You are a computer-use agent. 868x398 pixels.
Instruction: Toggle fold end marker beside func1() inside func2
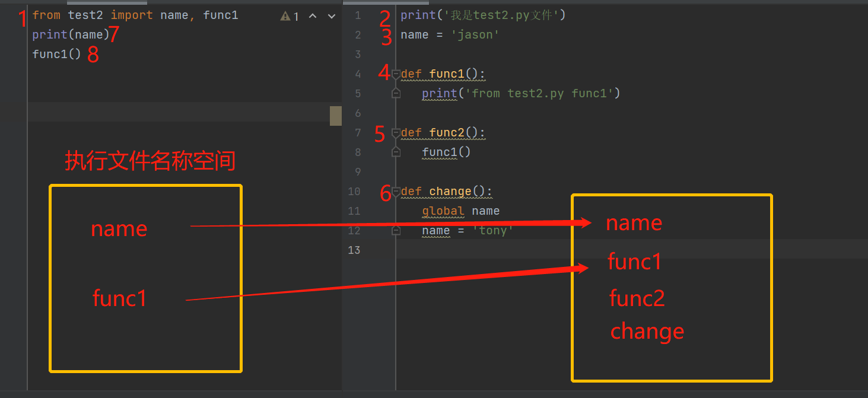pyautogui.click(x=396, y=152)
